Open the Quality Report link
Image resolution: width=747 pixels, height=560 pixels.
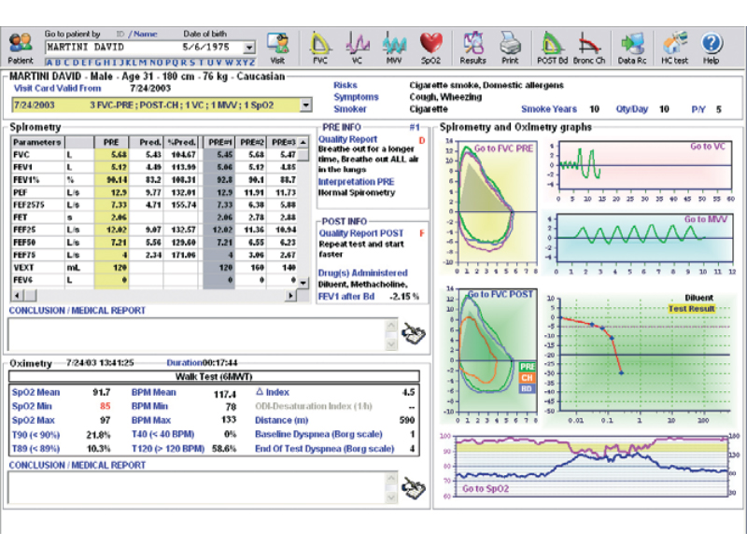click(x=347, y=139)
